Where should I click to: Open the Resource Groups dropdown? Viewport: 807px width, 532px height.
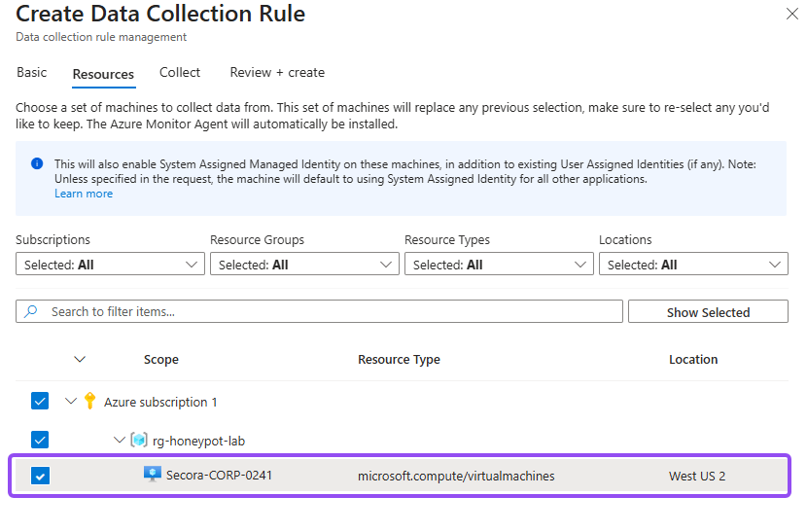click(x=304, y=264)
